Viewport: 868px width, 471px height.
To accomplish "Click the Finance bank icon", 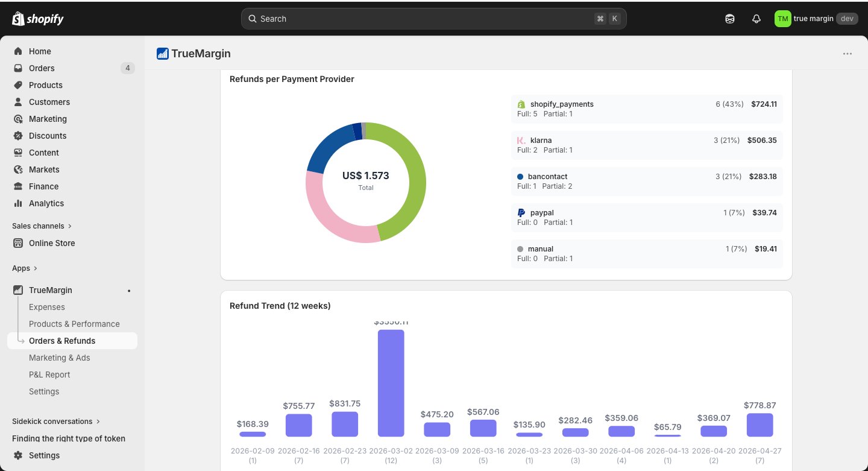I will (x=18, y=186).
